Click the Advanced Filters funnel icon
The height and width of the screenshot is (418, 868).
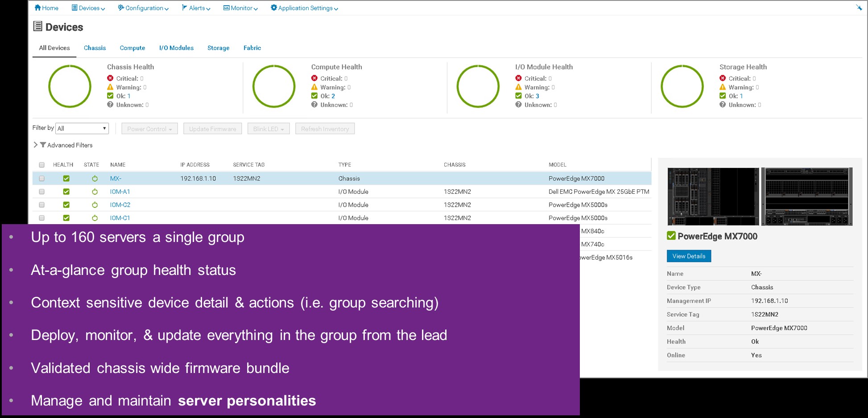pyautogui.click(x=43, y=145)
